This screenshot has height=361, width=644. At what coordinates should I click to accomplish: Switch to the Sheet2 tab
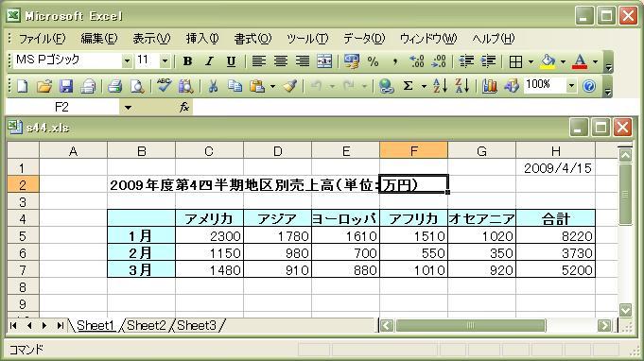147,325
